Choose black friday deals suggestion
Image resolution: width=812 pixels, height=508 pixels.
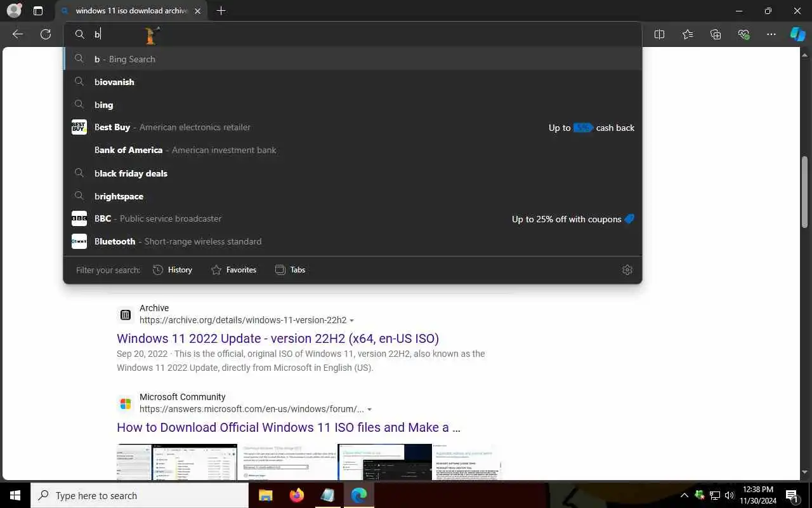click(353, 173)
